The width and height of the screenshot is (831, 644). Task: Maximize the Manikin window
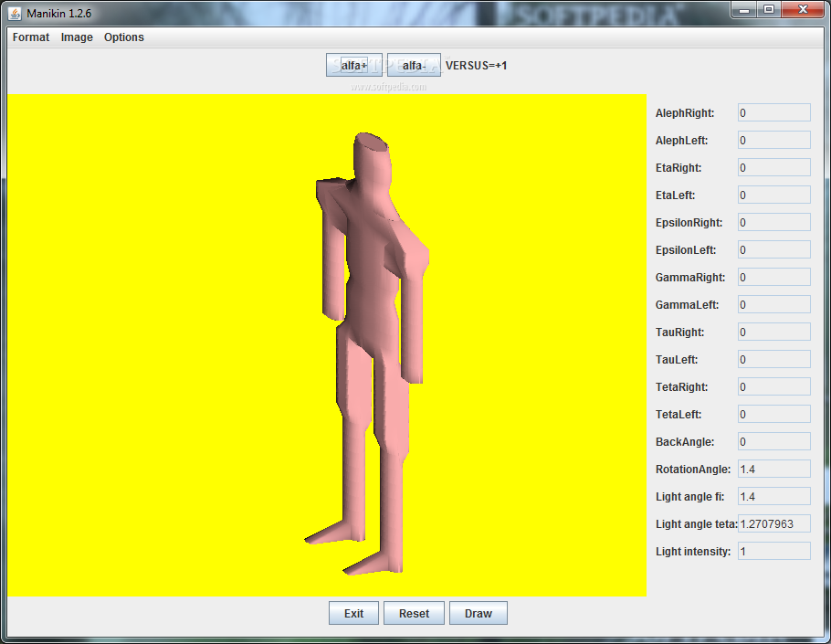click(x=769, y=9)
